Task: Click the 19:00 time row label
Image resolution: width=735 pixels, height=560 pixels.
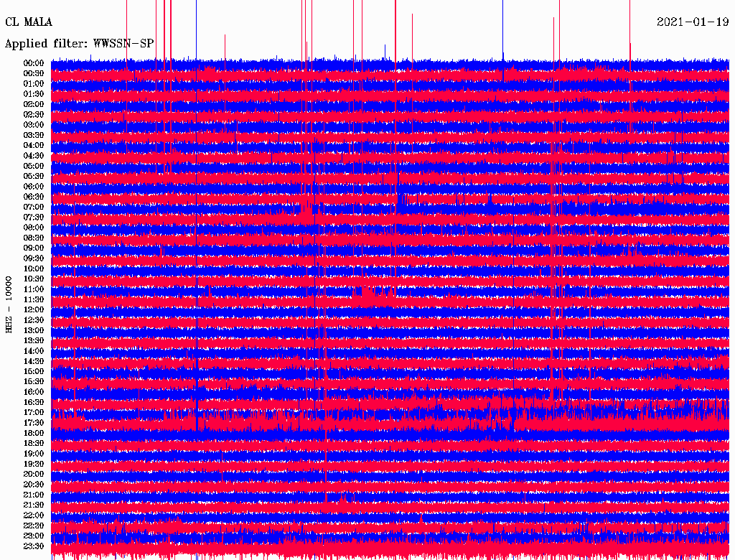Action: 34,454
